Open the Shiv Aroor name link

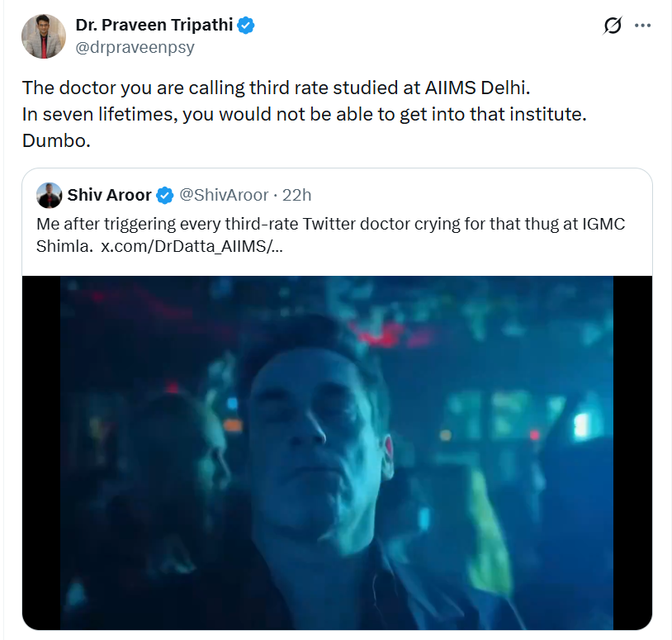click(109, 195)
